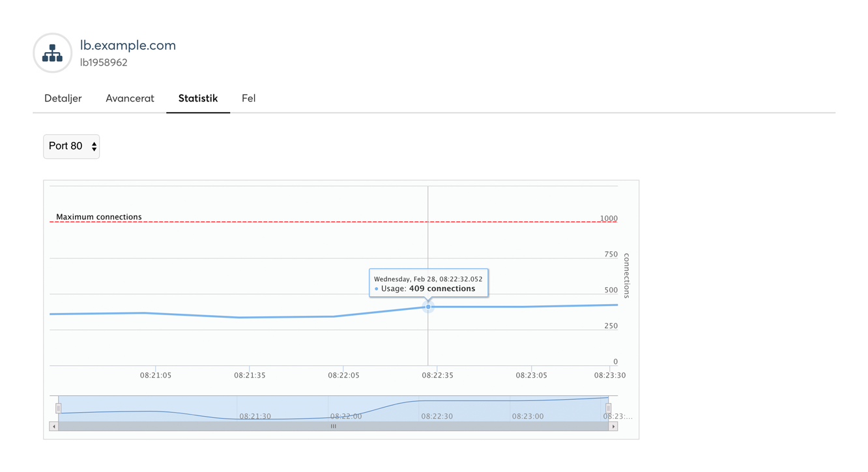
Task: Click the navigator scrollbar thumb
Action: [334, 426]
